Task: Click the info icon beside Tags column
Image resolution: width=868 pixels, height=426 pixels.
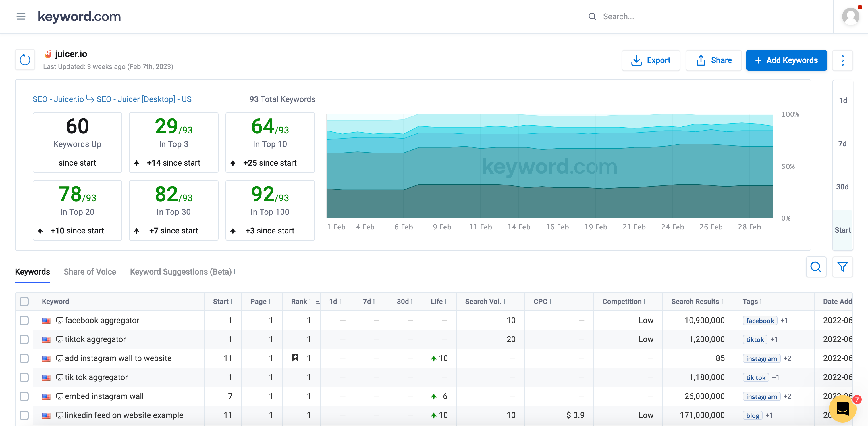Action: tap(761, 302)
